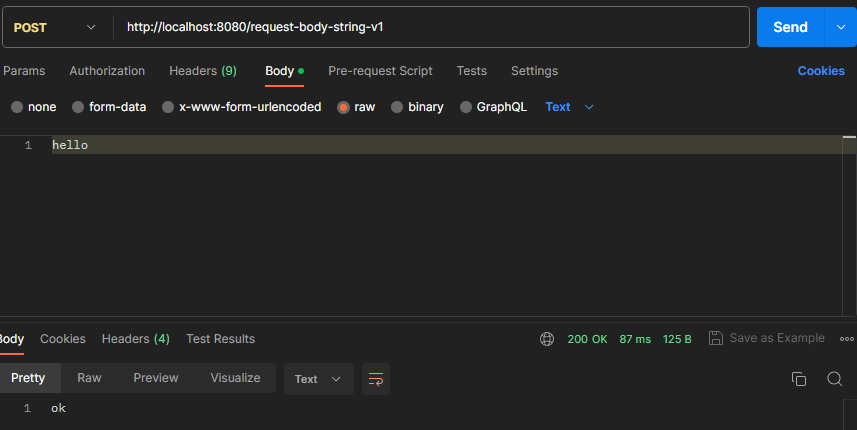Screen dimensions: 857x430
Task: Expand the Send button options arrow
Action: (x=841, y=27)
